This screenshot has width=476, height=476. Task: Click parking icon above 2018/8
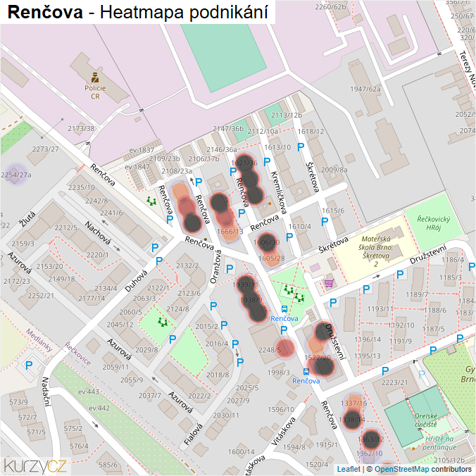pos(240,362)
